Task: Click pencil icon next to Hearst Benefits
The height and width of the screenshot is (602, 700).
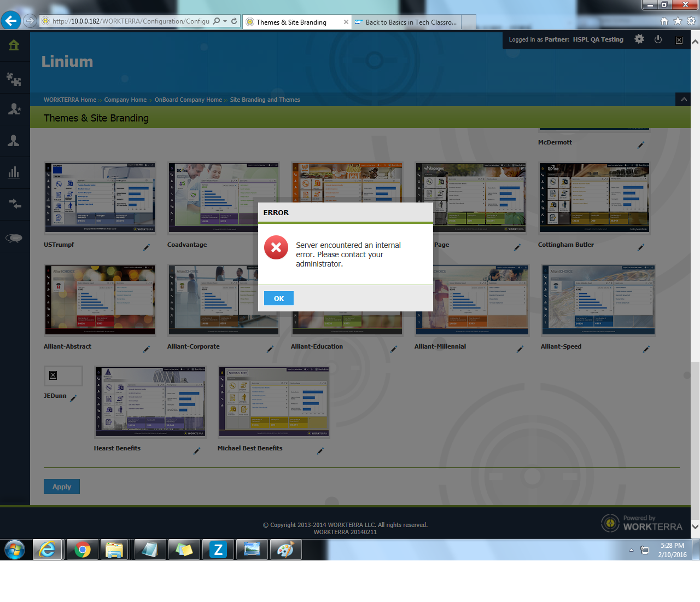Action: click(x=196, y=451)
